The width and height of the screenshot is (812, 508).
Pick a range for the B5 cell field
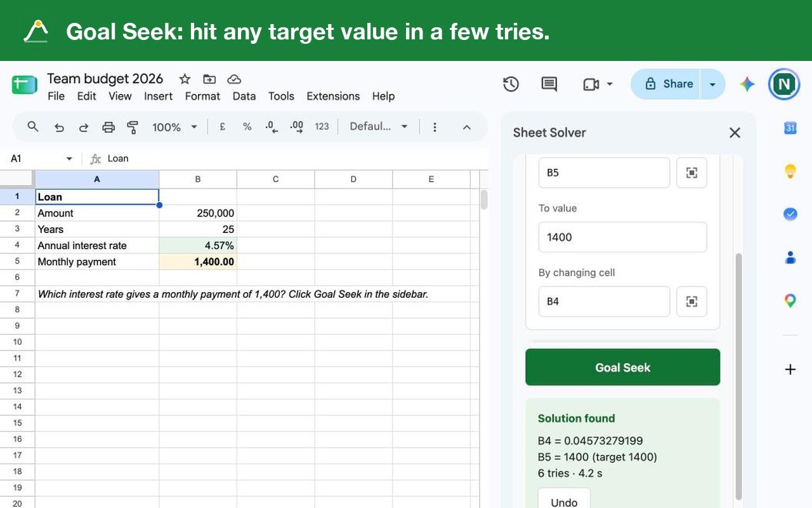[691, 173]
